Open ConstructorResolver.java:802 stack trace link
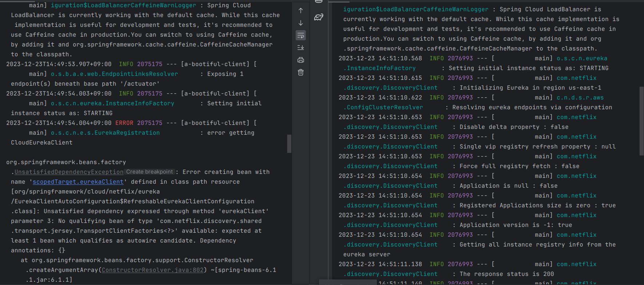This screenshot has height=285, width=644. click(x=153, y=270)
